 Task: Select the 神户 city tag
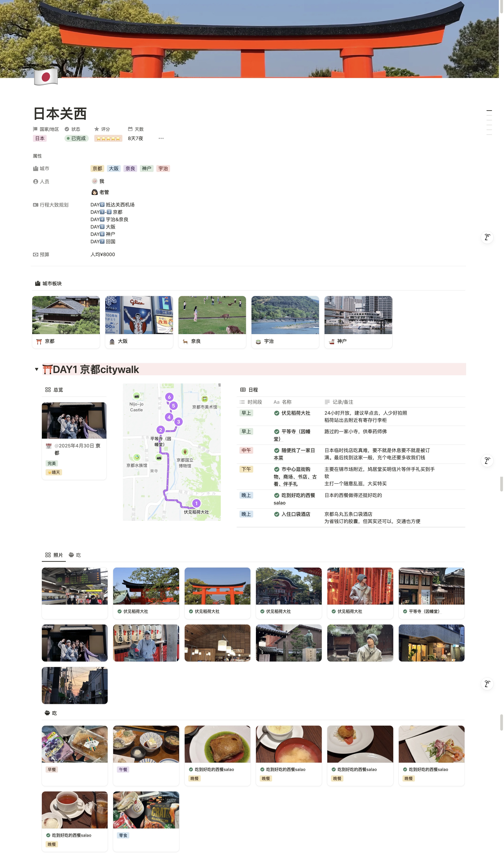[147, 169]
